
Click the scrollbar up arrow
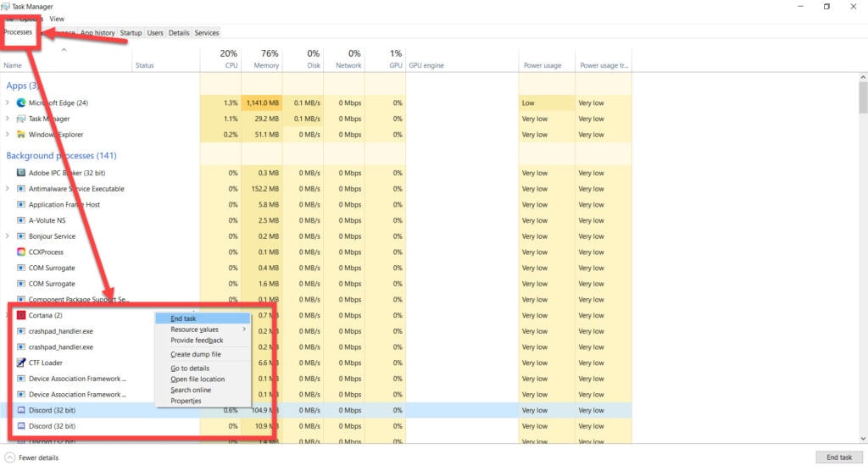pyautogui.click(x=863, y=77)
